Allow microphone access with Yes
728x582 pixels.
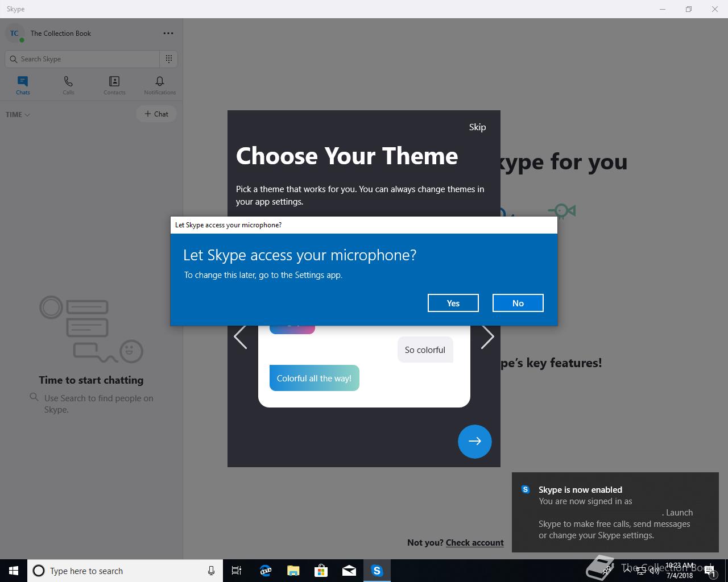tap(453, 303)
